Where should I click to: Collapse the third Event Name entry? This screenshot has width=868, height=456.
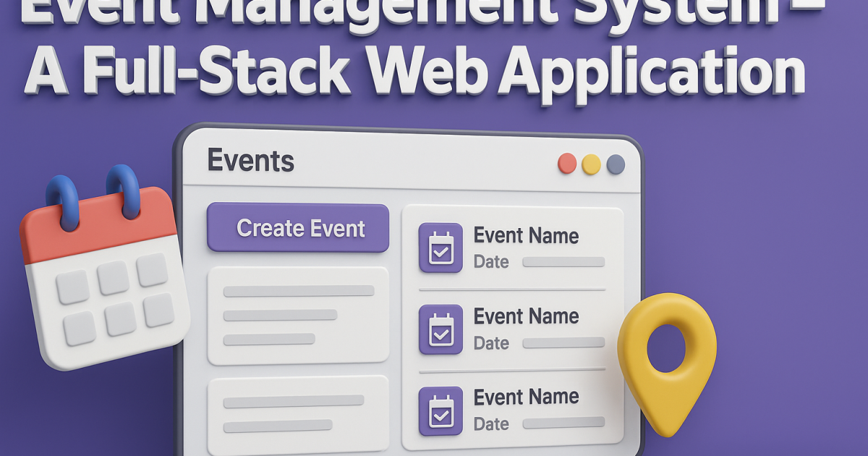pyautogui.click(x=526, y=397)
